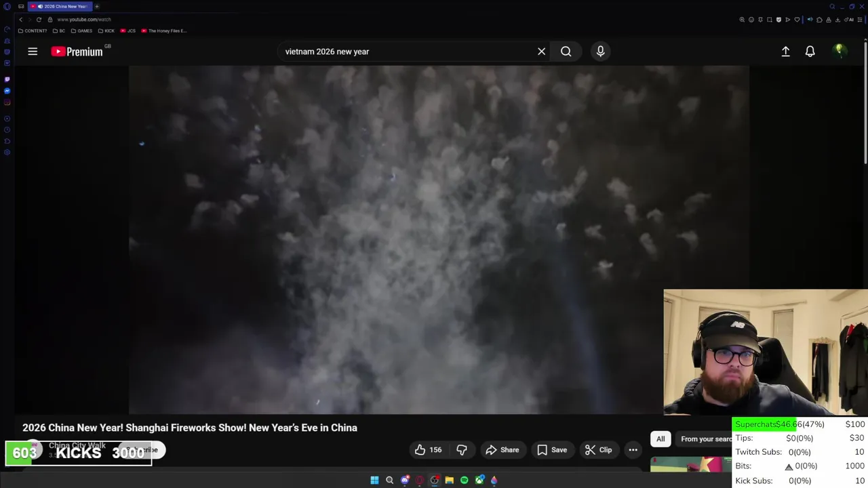Open the GAMES bookmarks folder
This screenshot has height=488, width=868.
point(81,30)
